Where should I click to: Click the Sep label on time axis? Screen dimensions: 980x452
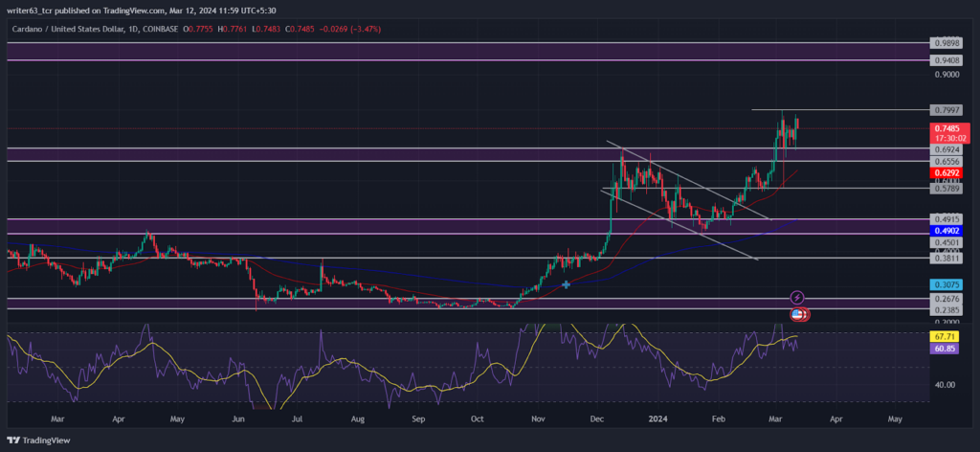(x=417, y=418)
